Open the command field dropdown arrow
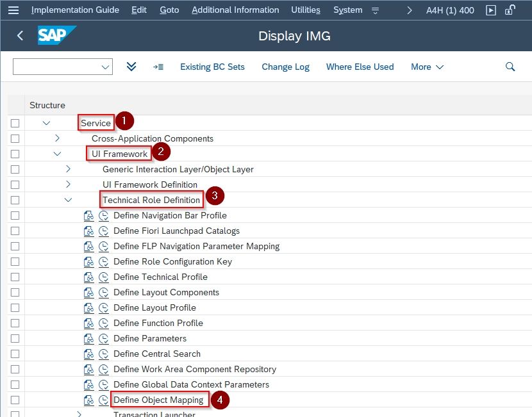The width and height of the screenshot is (532, 417). 105,67
